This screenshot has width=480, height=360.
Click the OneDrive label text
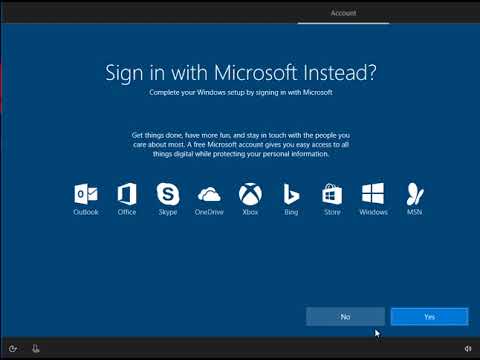(209, 212)
